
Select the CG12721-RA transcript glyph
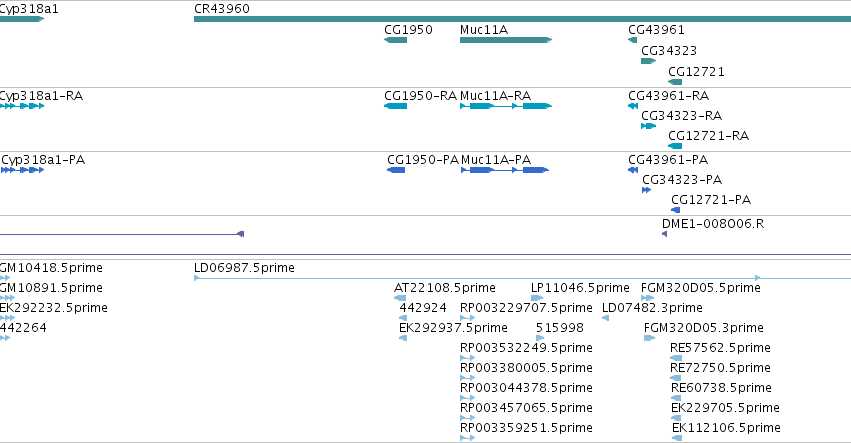[x=675, y=146]
